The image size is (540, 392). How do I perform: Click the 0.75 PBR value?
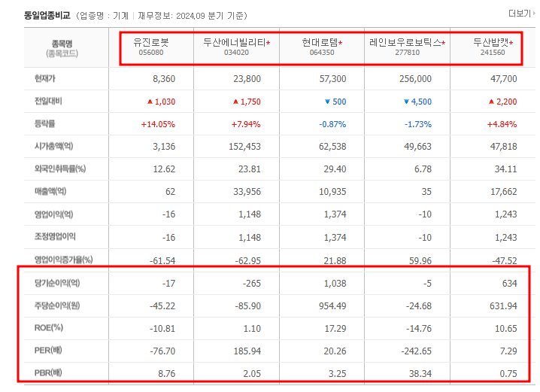coord(508,374)
